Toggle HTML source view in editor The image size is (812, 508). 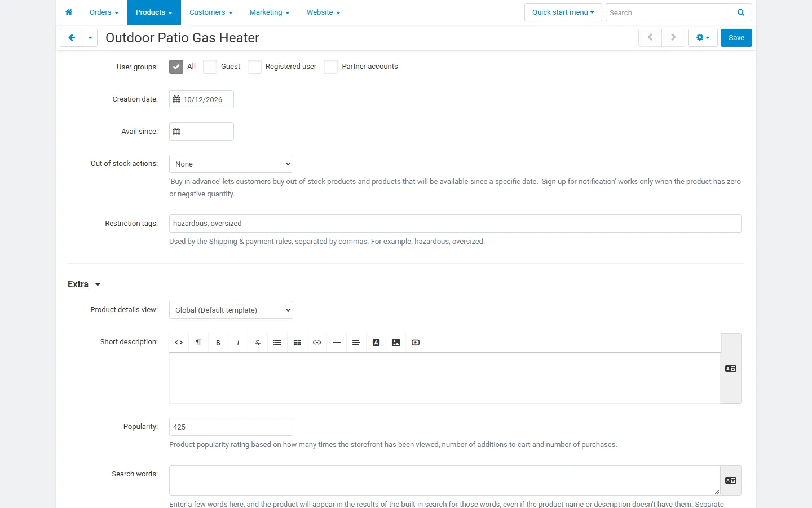pyautogui.click(x=179, y=343)
